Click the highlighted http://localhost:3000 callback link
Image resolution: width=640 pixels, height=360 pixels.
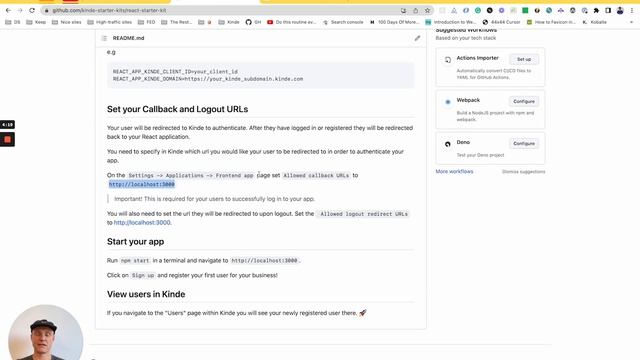coord(142,184)
